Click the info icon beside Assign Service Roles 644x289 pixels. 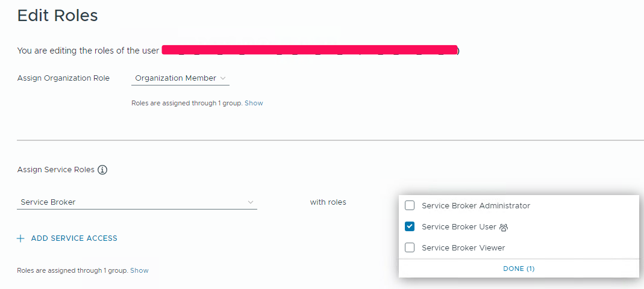tap(102, 170)
